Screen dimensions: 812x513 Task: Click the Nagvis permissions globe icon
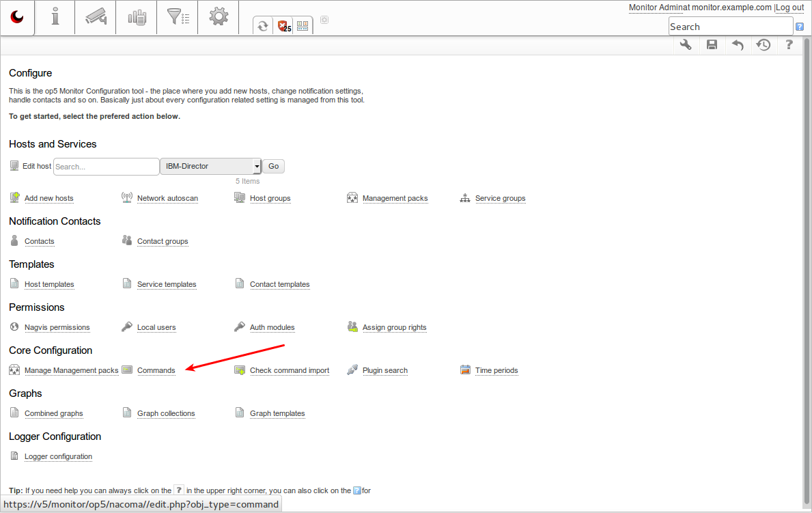(x=14, y=327)
